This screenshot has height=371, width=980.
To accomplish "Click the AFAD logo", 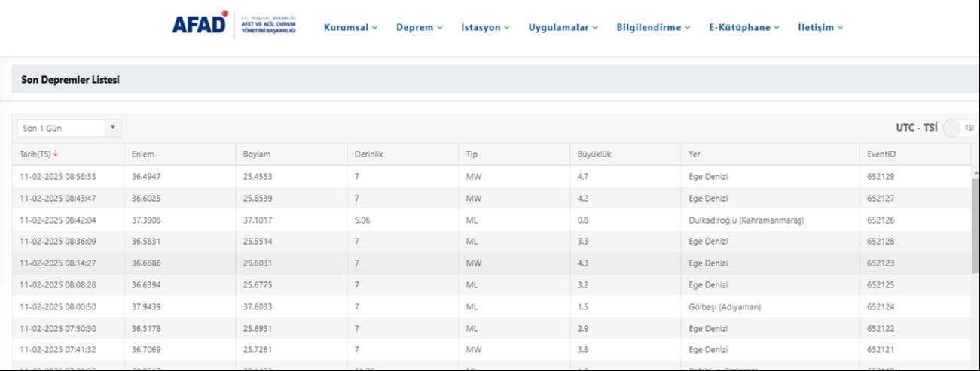I will pyautogui.click(x=200, y=25).
